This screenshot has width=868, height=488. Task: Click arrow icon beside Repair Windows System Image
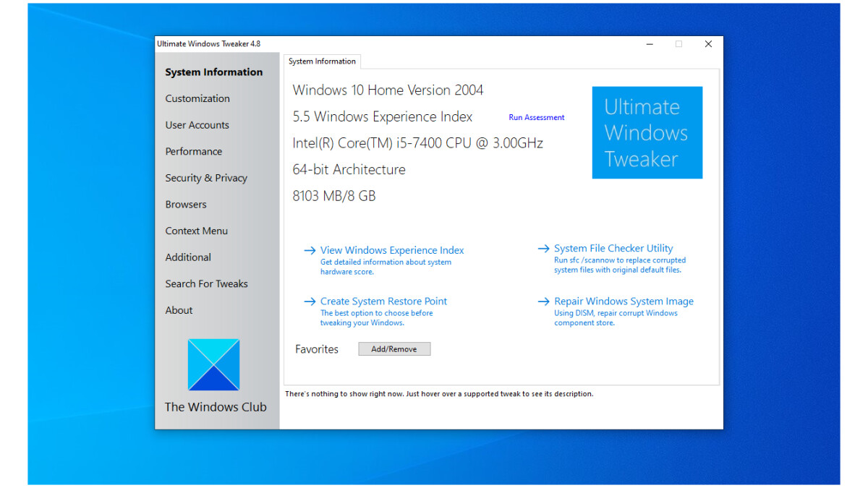pyautogui.click(x=544, y=301)
